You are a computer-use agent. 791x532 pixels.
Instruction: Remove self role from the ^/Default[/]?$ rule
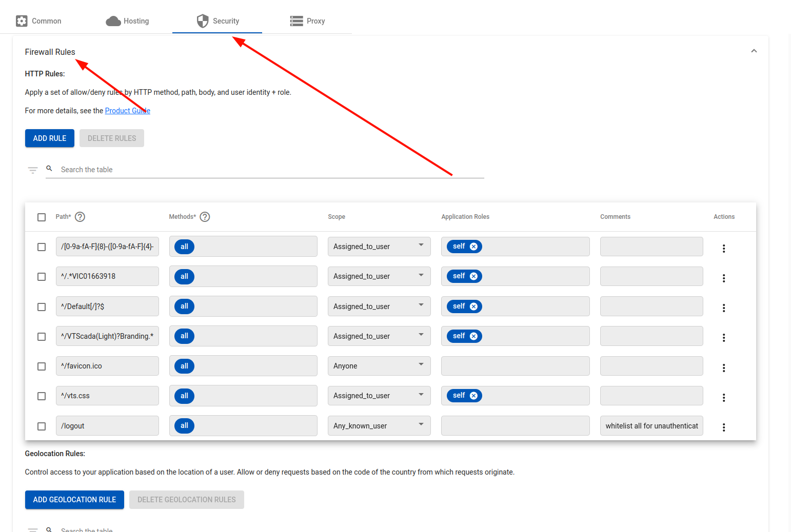473,306
